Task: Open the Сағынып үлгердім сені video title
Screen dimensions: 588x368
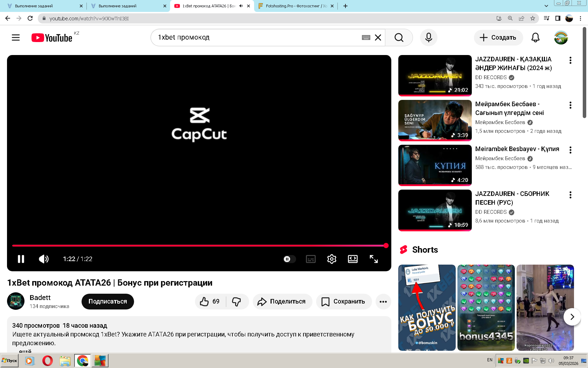Action: 510,108
